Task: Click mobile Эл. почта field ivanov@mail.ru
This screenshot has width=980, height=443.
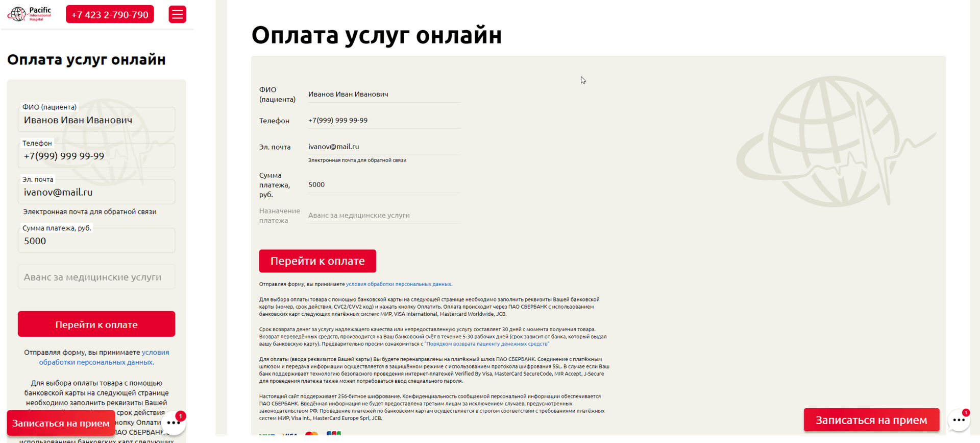Action: coord(96,192)
